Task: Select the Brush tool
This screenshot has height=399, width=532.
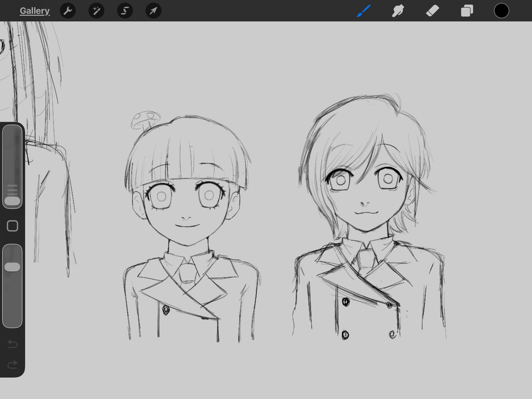Action: 364,11
